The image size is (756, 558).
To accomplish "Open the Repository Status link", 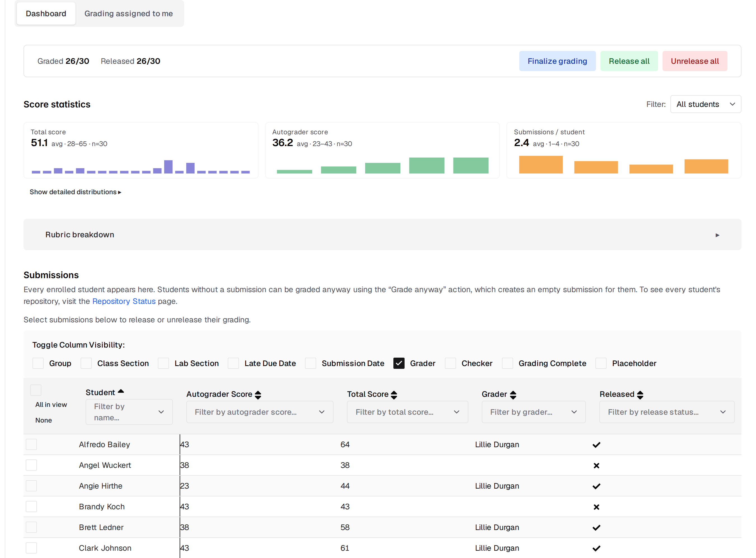I will coord(124,301).
